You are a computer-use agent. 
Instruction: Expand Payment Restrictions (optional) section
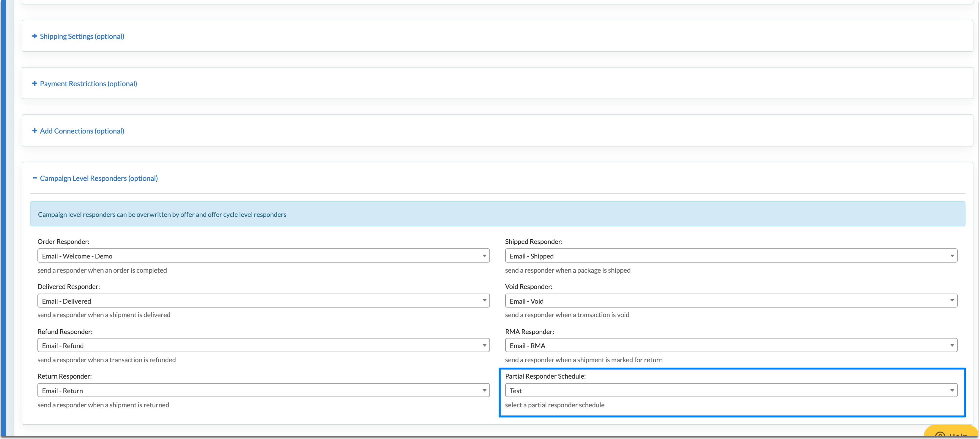(88, 83)
